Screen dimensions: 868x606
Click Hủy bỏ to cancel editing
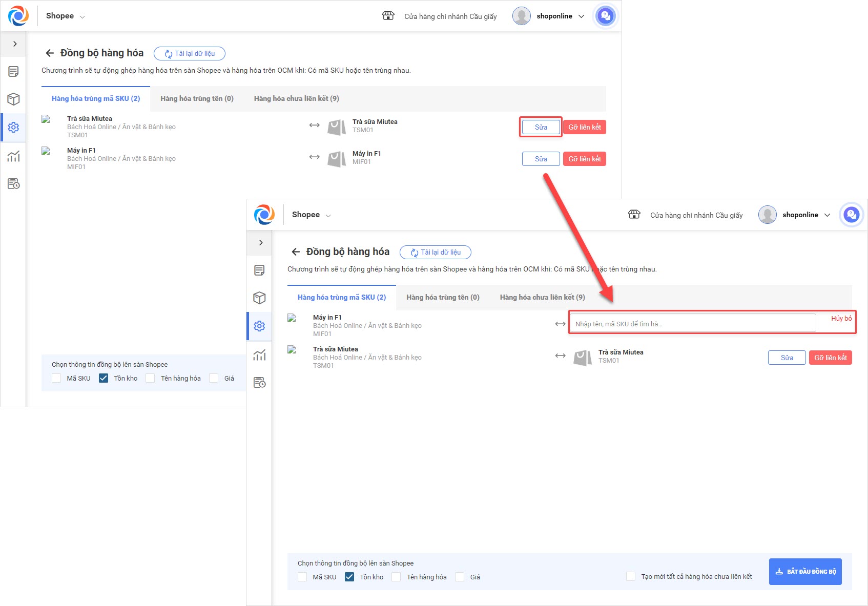point(841,318)
